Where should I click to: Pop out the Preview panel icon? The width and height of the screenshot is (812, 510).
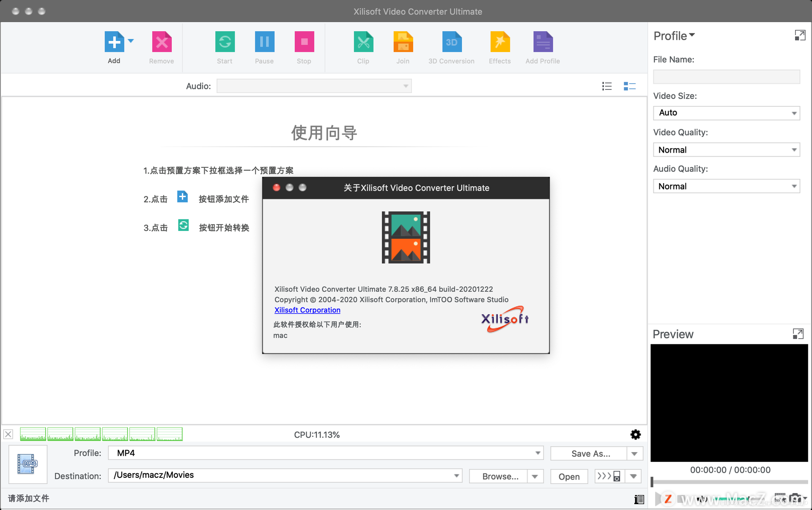click(798, 334)
